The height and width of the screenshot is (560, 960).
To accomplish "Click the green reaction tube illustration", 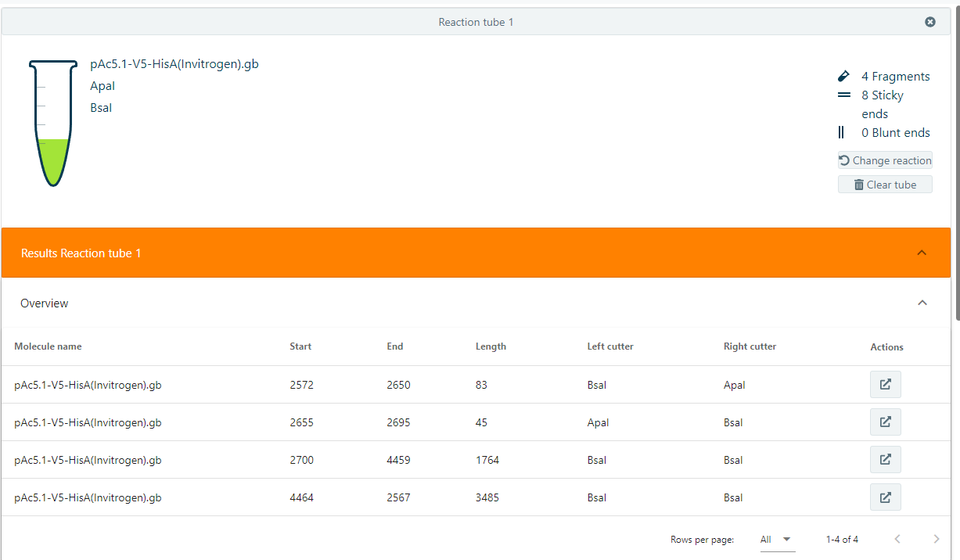I will coord(53,123).
